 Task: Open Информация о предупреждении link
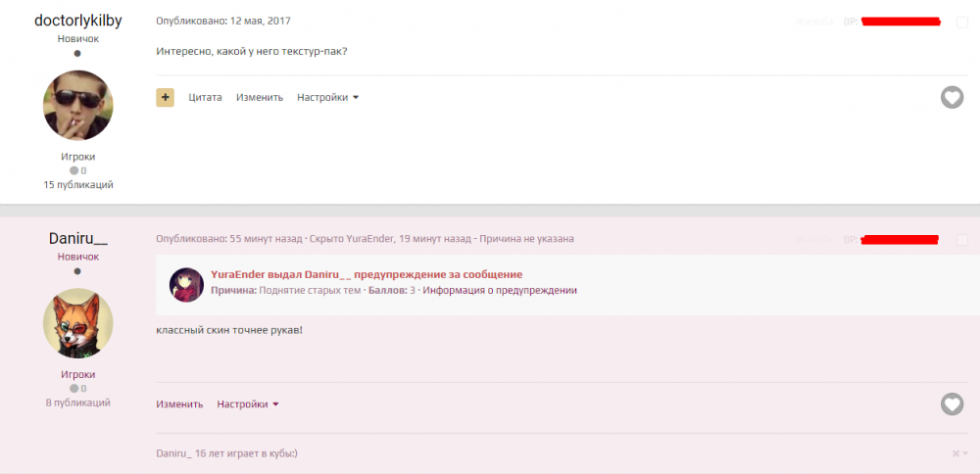(x=500, y=290)
